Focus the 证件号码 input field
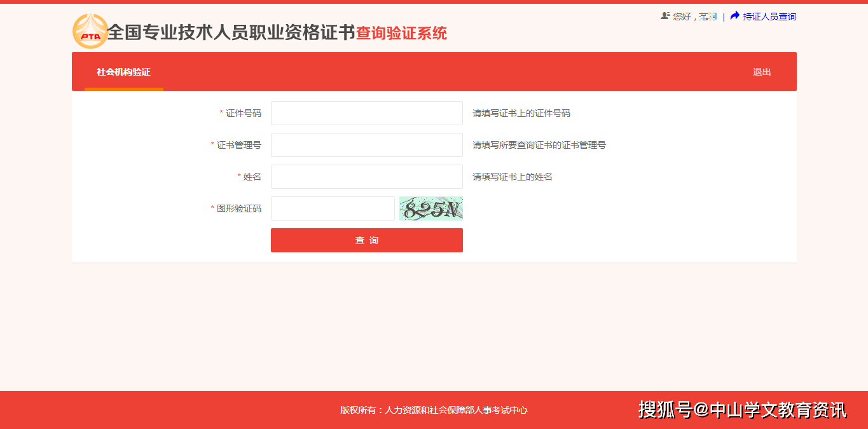The height and width of the screenshot is (429, 868). click(367, 113)
